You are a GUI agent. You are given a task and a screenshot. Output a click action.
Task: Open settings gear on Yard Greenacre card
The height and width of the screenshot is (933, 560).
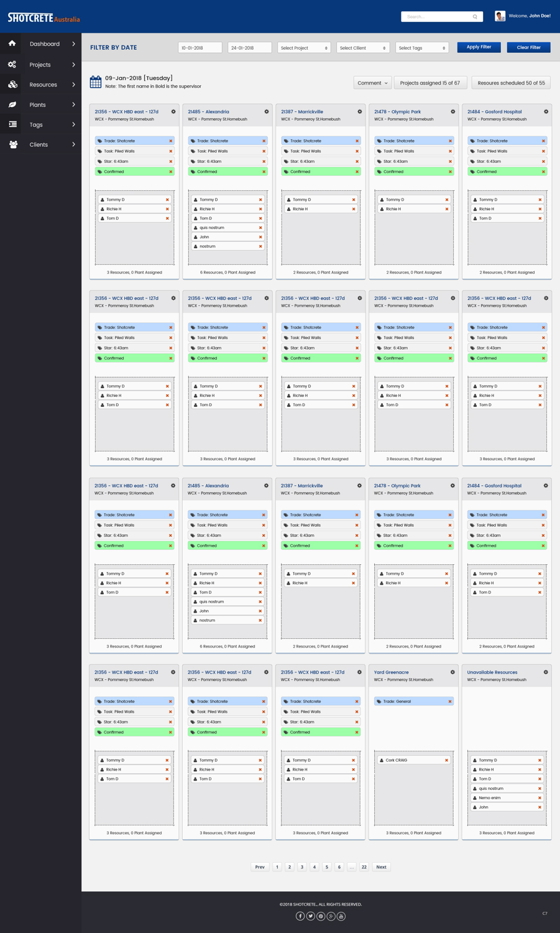452,672
